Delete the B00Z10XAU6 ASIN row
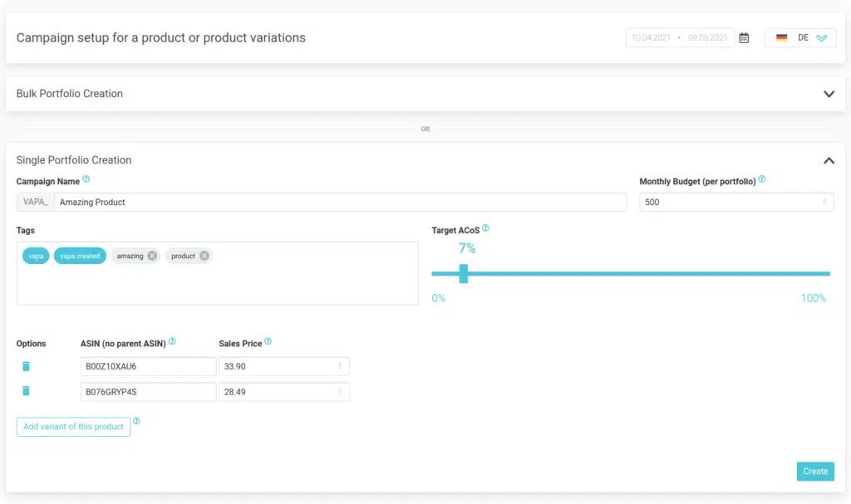Viewport: 851px width, 504px height. [26, 366]
